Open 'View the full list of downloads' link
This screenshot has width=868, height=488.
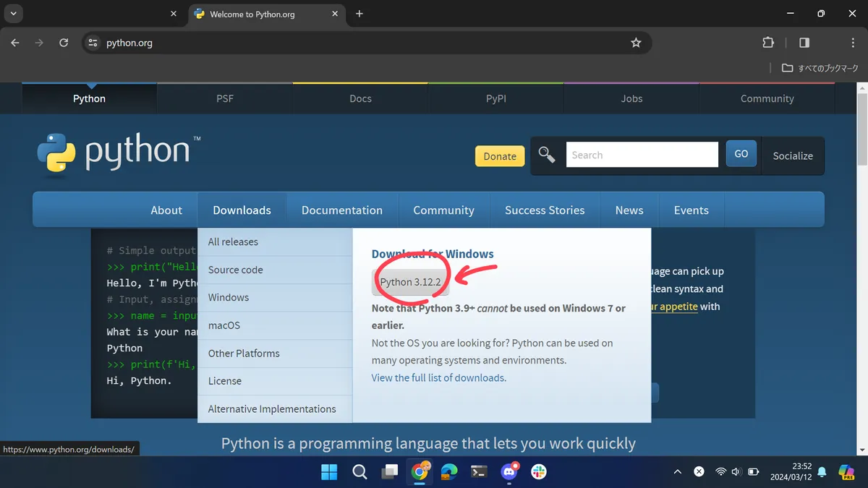tap(438, 377)
